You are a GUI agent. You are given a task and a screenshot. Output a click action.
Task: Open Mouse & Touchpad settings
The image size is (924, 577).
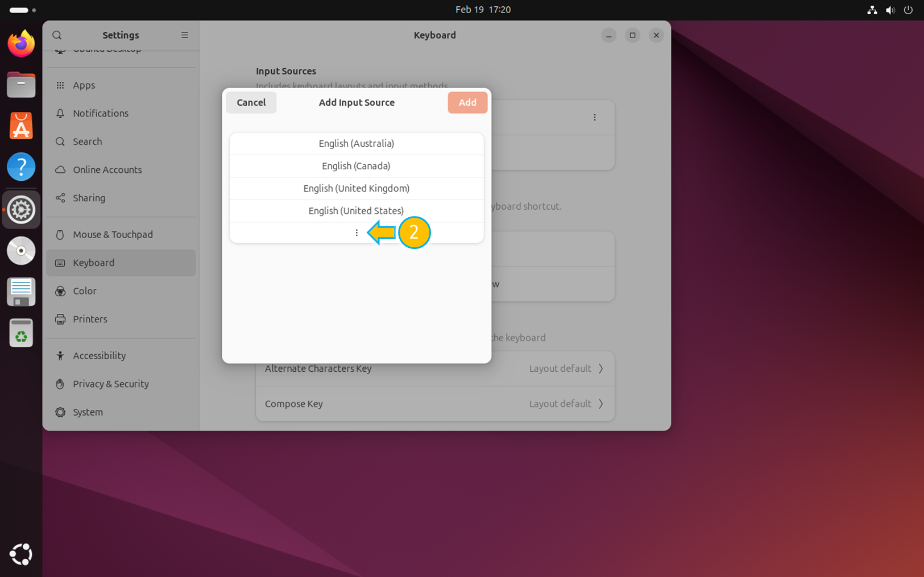click(121, 234)
